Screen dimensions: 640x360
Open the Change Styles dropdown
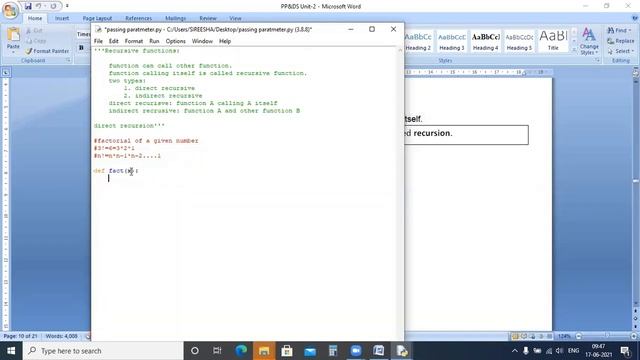tap(589, 41)
